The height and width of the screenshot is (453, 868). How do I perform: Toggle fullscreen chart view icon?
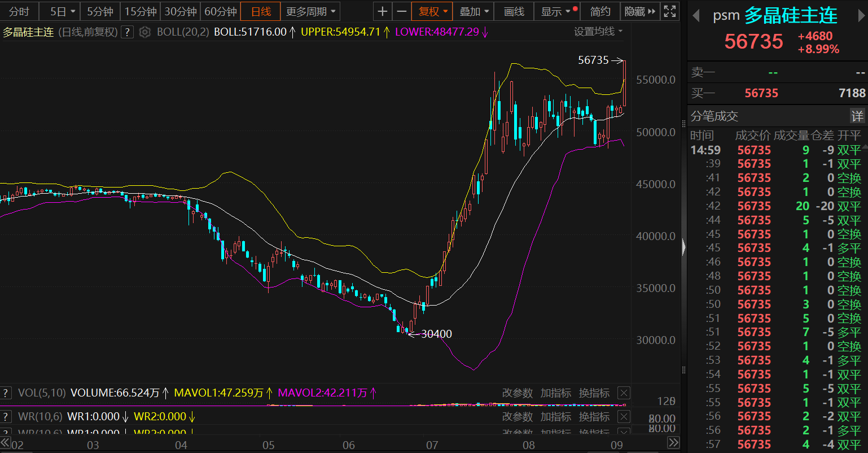(670, 11)
